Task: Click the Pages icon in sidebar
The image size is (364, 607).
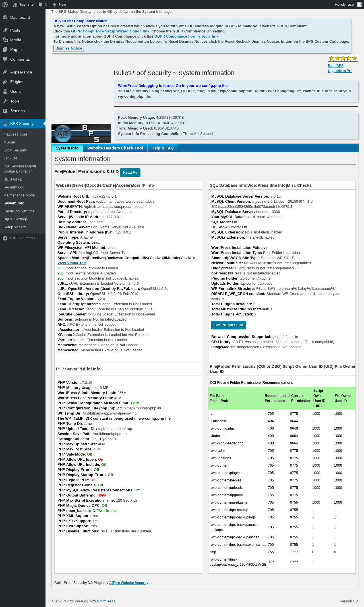Action: pos(5,50)
